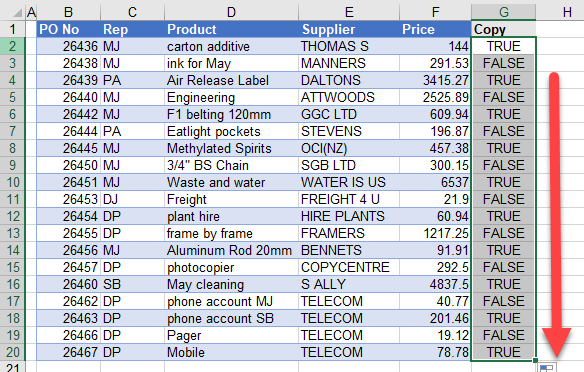584x372 pixels.
Task: Click the Supplier header cell
Action: 349,29
